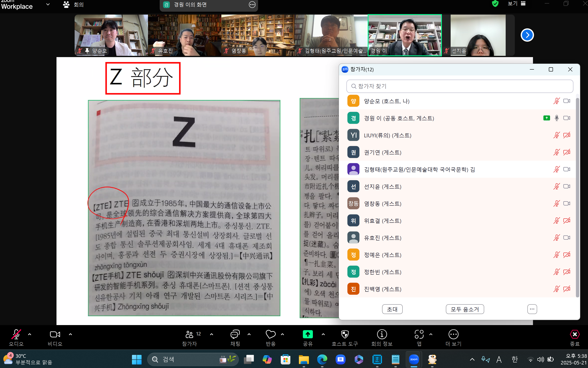Expand reactions options arrow next to 반응

click(x=282, y=334)
